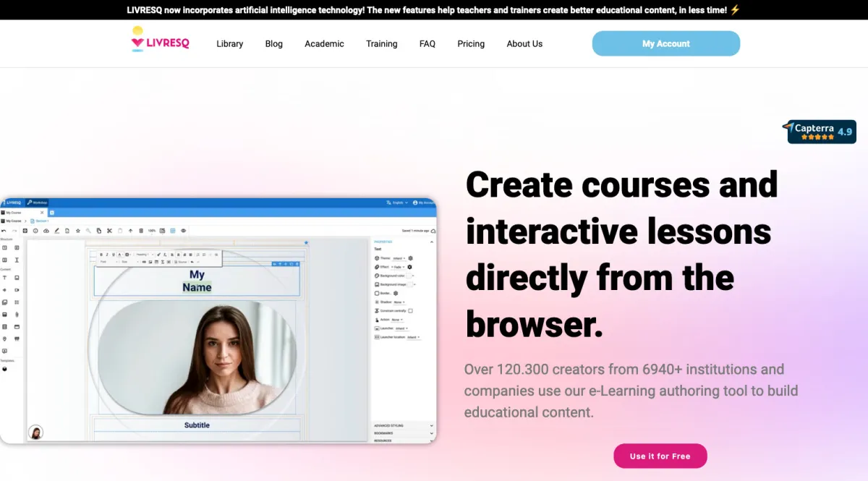The image size is (868, 481).
Task: Open the Effect Fade dropdown
Action: pos(398,267)
